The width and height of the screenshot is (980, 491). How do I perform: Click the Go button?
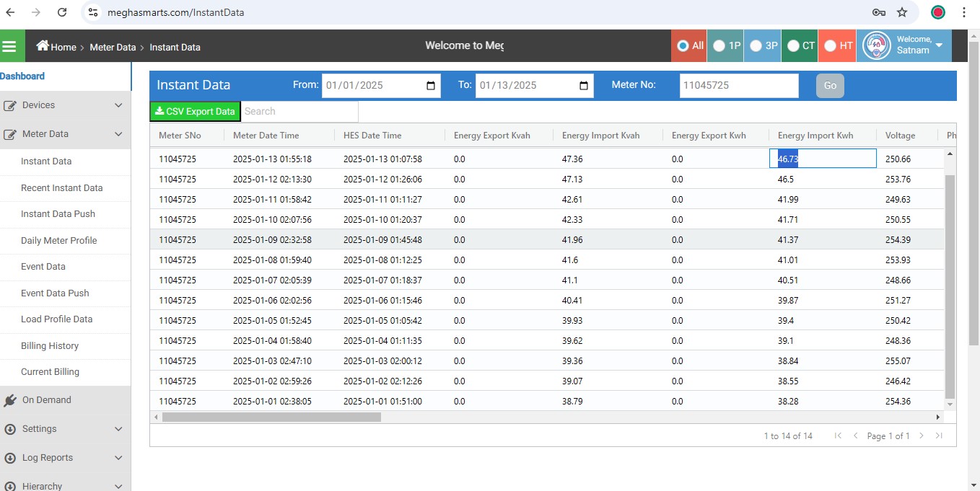[x=830, y=86]
